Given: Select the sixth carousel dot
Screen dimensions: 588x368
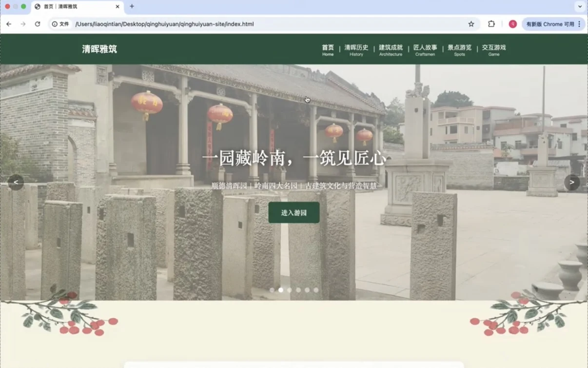Looking at the screenshot, I should [316, 290].
